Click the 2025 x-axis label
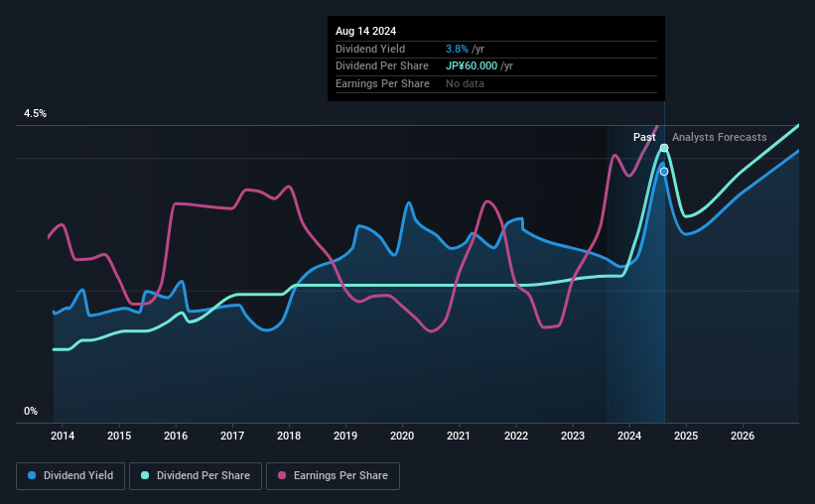 (x=686, y=436)
